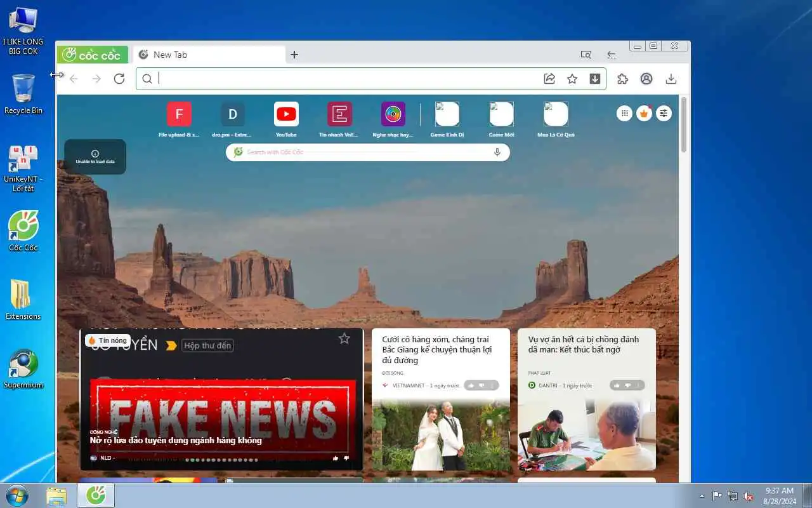Open article Cưới cô hàng xóm headline
This screenshot has height=508, width=812.
point(436,350)
